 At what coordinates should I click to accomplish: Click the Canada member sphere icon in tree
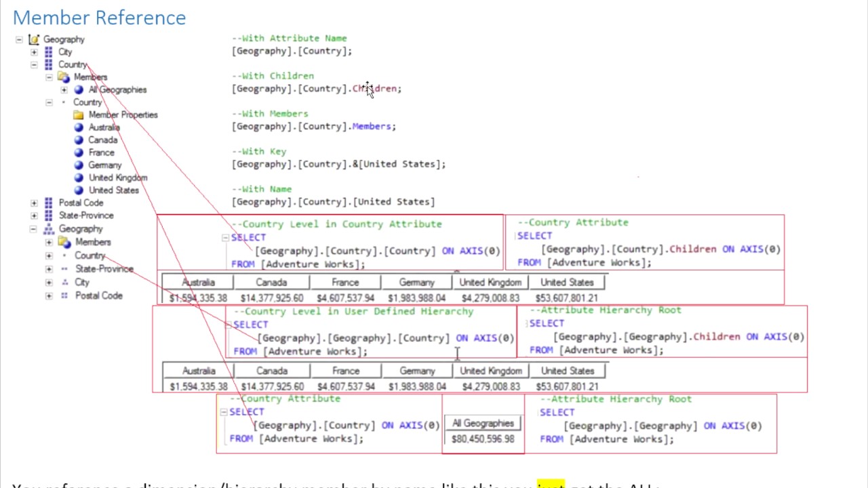click(79, 140)
